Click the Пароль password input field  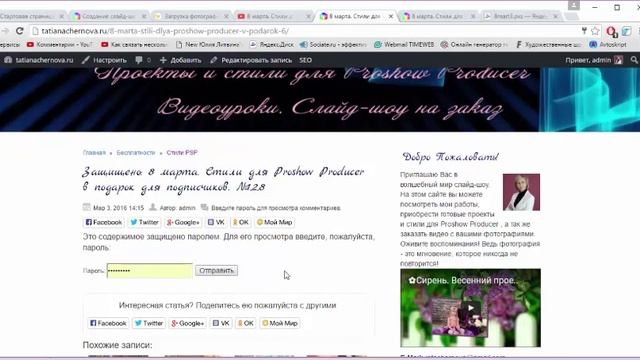tap(150, 271)
